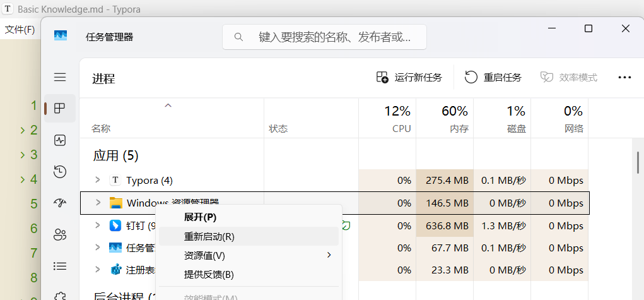
Task: Click the 636.8 MB memory cell for 钉钉
Action: 445,225
